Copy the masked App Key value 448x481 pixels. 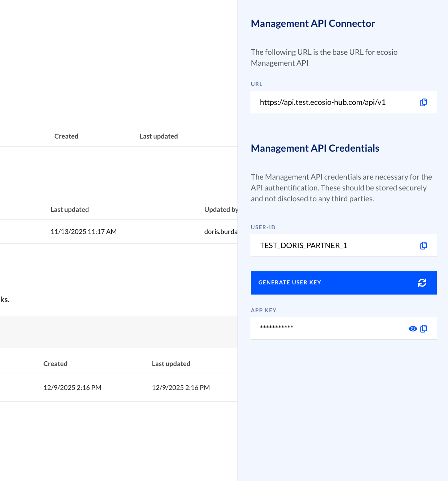(x=423, y=329)
